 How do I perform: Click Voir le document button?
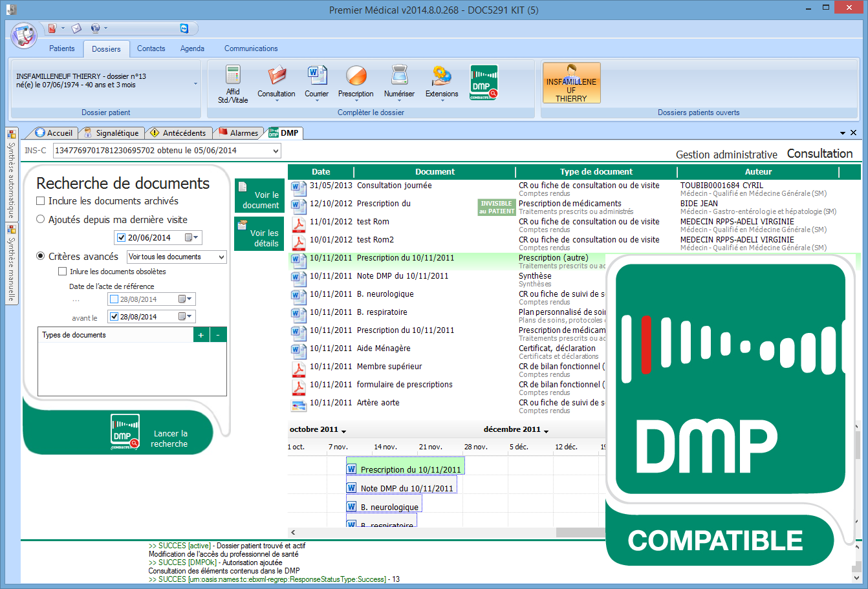[x=259, y=196]
